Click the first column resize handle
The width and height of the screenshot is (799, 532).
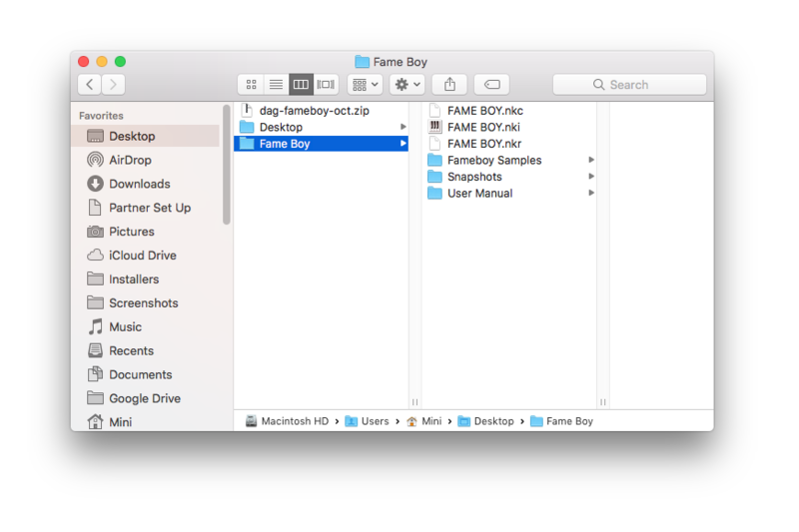(x=414, y=402)
